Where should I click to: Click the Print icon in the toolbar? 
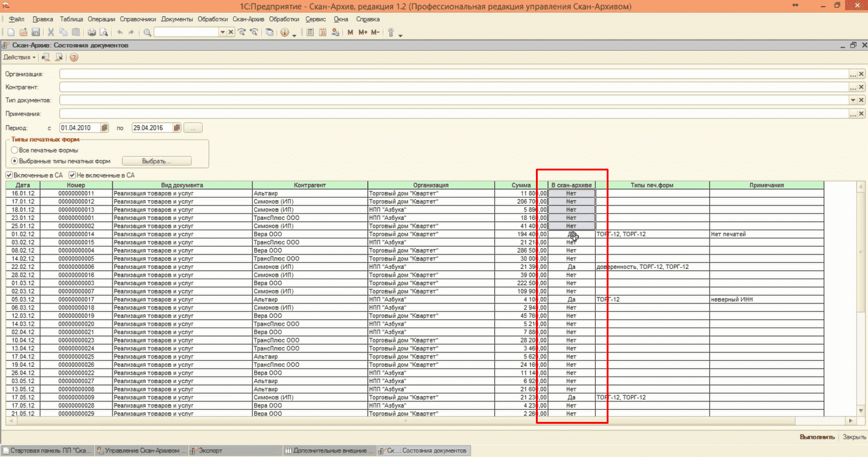click(92, 32)
